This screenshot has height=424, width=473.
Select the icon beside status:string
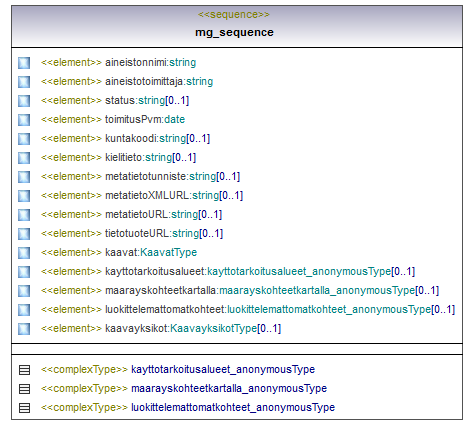point(24,101)
